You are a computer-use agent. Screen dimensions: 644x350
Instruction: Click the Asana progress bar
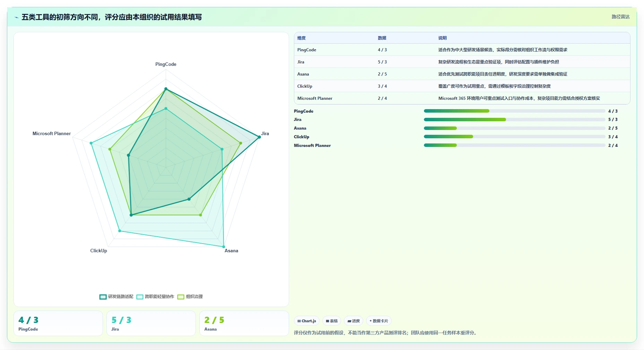(x=514, y=128)
